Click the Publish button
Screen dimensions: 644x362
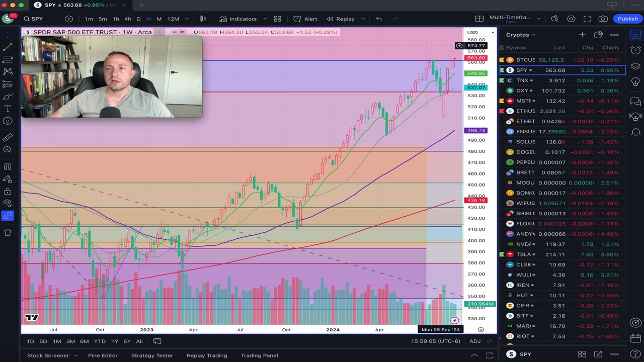(x=628, y=19)
